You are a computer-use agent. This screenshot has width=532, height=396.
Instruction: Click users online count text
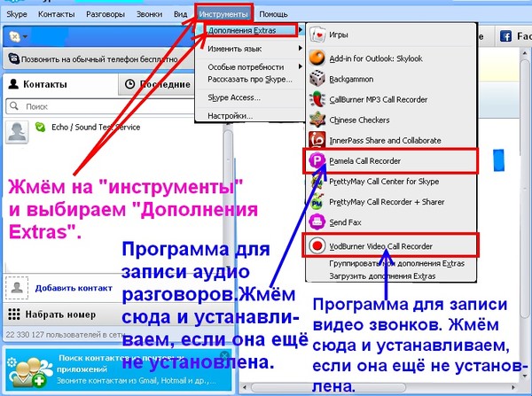coord(66,335)
